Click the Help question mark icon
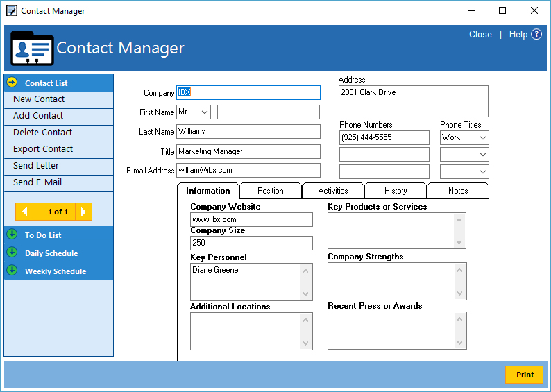 536,35
